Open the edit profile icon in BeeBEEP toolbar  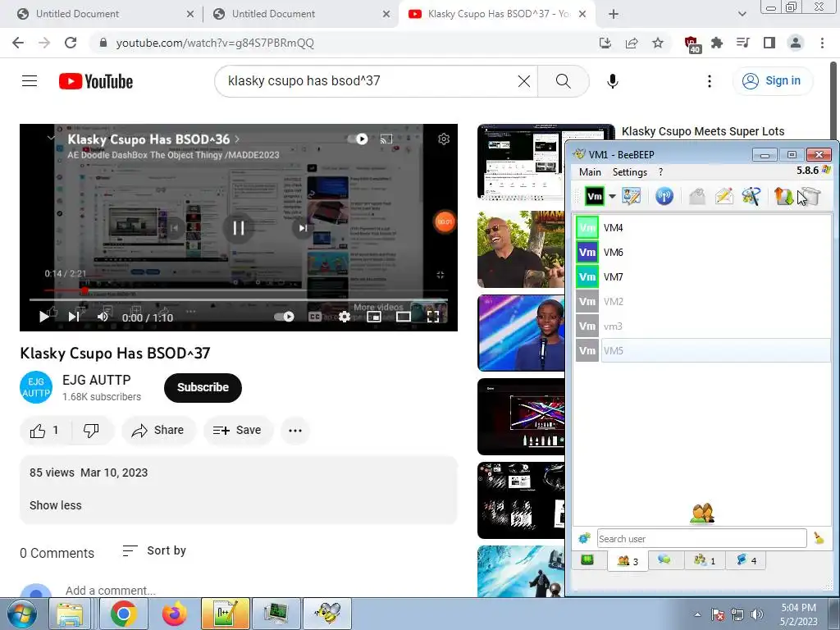(x=631, y=197)
